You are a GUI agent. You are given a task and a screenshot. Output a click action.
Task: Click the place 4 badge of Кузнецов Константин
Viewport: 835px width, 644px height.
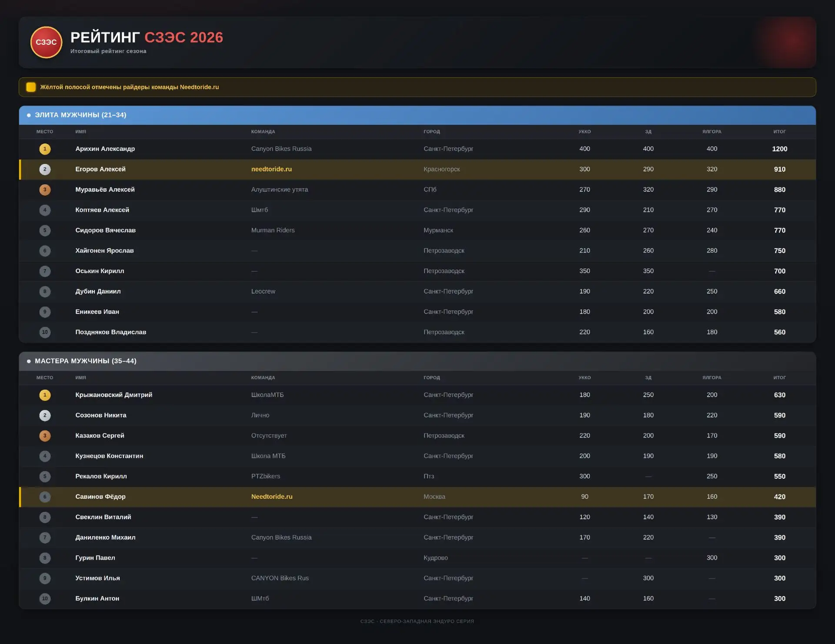[x=45, y=456]
